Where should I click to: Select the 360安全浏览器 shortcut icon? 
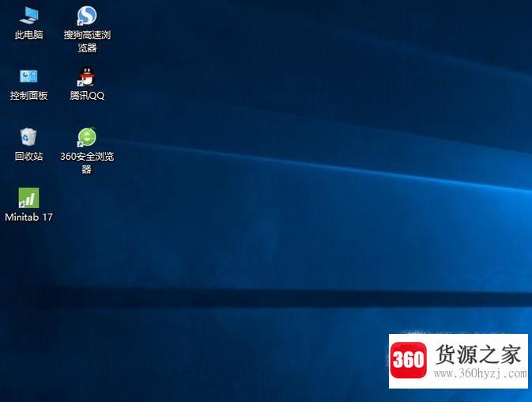coord(86,137)
